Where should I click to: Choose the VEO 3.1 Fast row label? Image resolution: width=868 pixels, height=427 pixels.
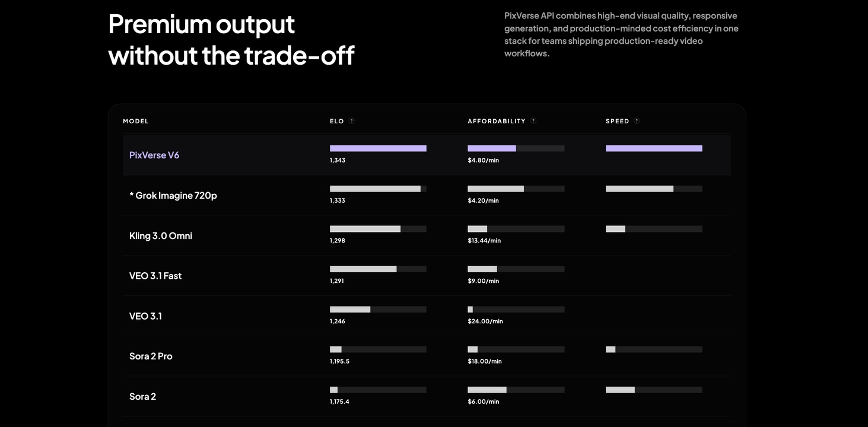tap(155, 276)
